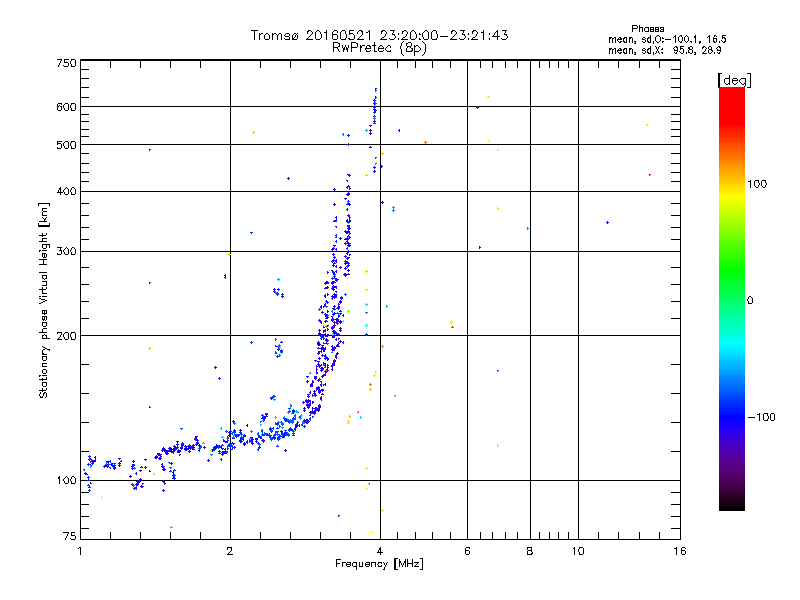Click the plot title 'Tromsø 20160521 23:20:00-23:21:43'

pyautogui.click(x=379, y=35)
